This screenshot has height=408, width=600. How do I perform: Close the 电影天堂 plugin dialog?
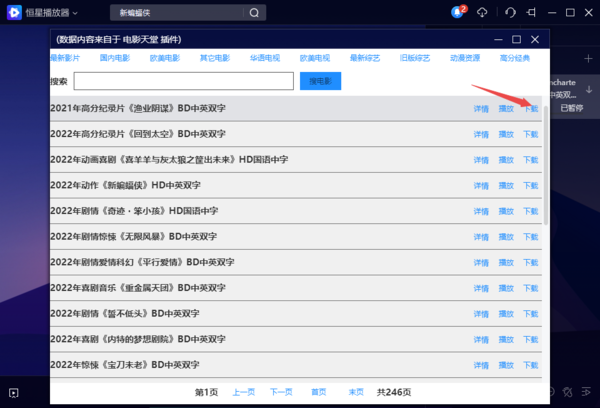pyautogui.click(x=535, y=39)
